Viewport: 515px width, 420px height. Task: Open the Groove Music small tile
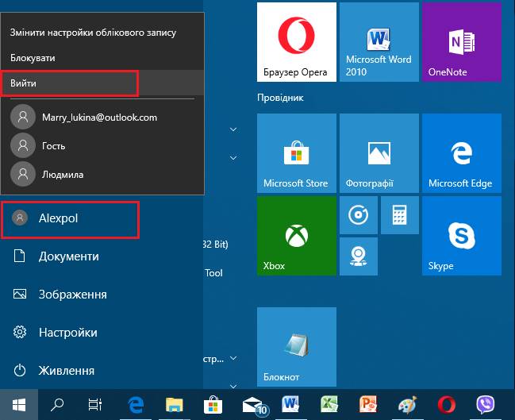tap(359, 215)
